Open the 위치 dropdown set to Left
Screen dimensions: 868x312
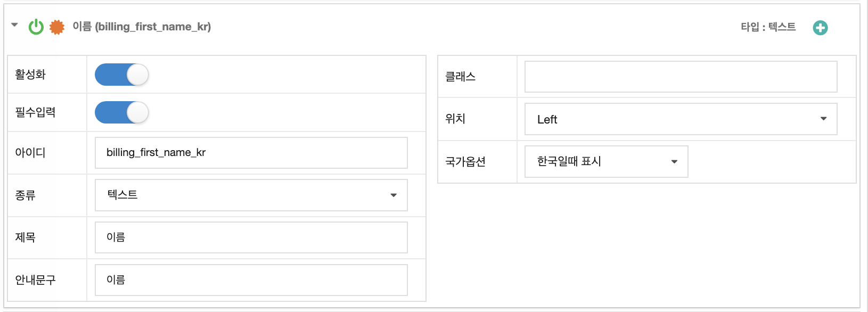[x=681, y=119]
